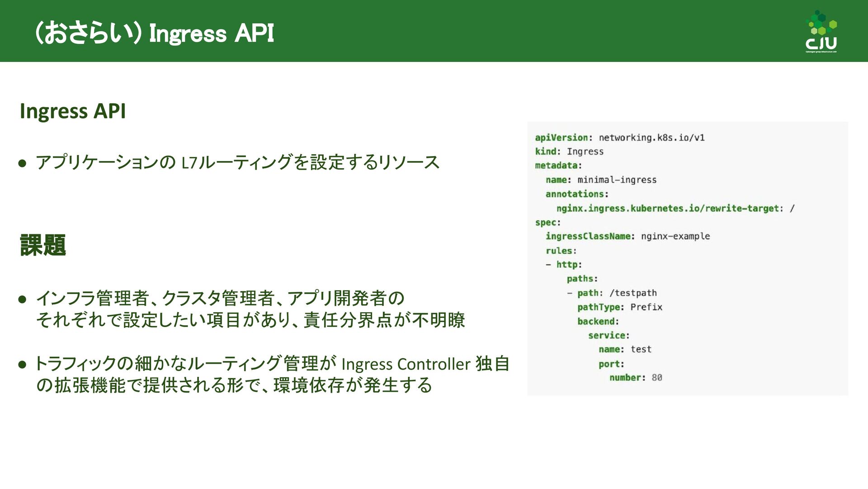The height and width of the screenshot is (489, 868).
Task: Click the 'rules:' key in YAML
Action: [x=561, y=251]
